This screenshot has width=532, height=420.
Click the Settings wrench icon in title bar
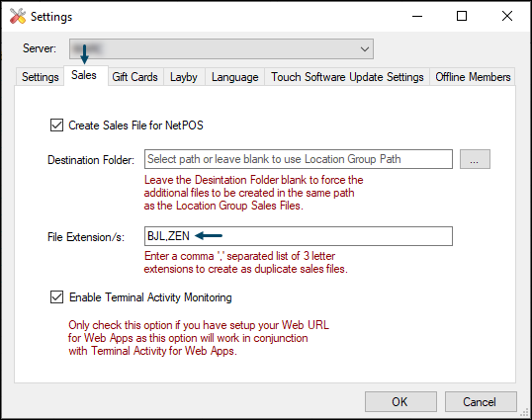tap(17, 16)
